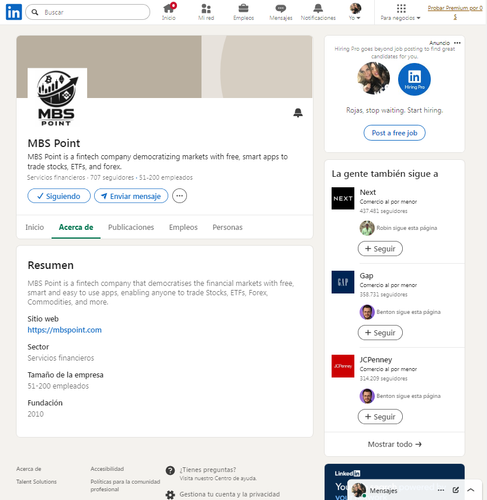Click the Probar Premium link
Screen dimensions: 487x500
tap(455, 12)
